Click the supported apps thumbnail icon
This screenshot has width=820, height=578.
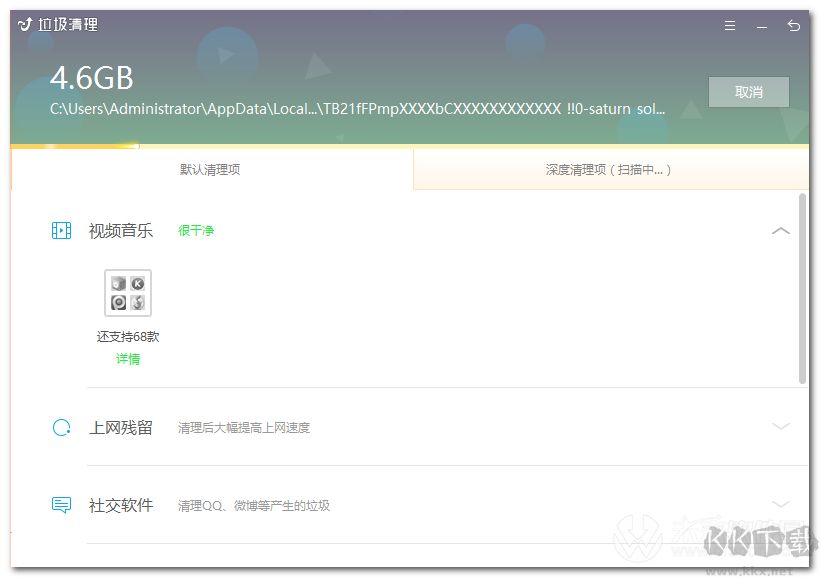128,293
